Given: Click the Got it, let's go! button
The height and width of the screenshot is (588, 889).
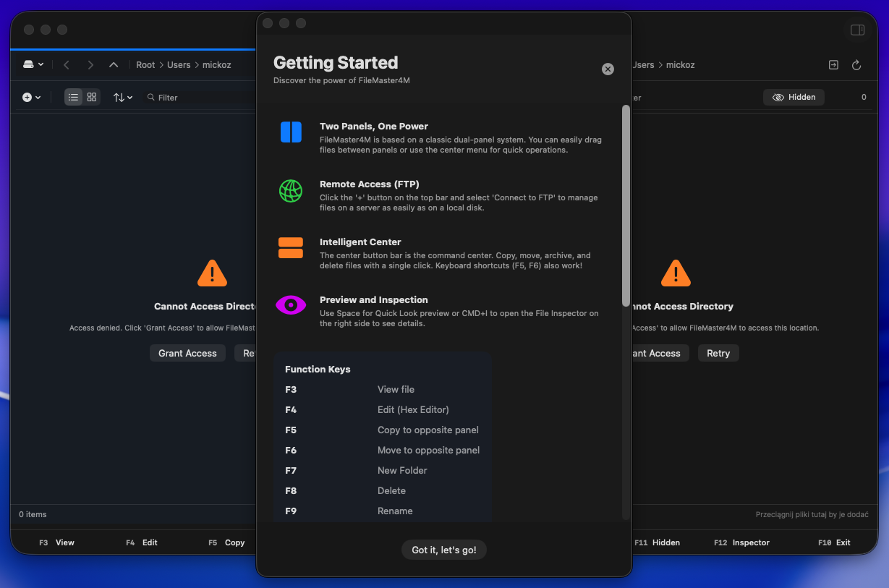Looking at the screenshot, I should (x=444, y=550).
